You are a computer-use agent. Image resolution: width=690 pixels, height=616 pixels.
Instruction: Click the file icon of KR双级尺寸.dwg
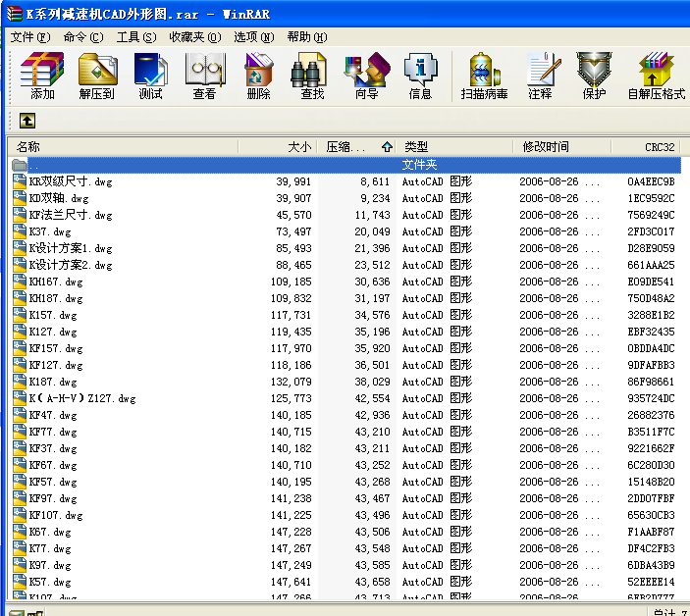point(20,181)
